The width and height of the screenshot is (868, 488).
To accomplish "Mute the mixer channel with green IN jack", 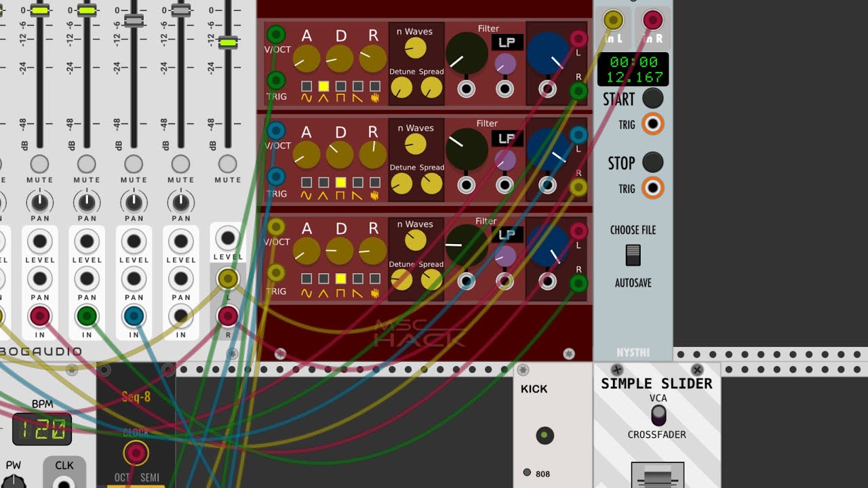I will (87, 164).
